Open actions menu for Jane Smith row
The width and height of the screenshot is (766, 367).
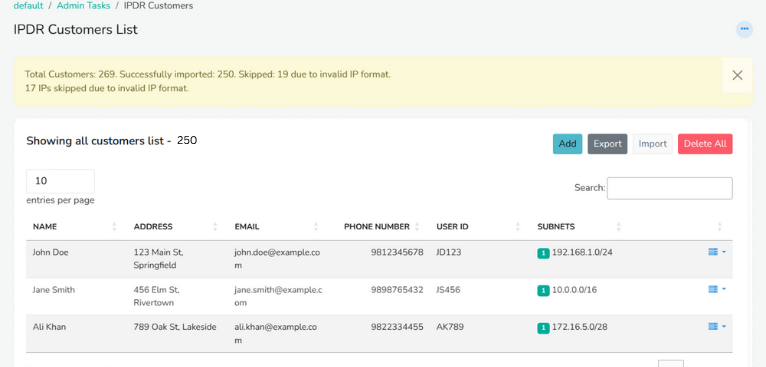717,289
